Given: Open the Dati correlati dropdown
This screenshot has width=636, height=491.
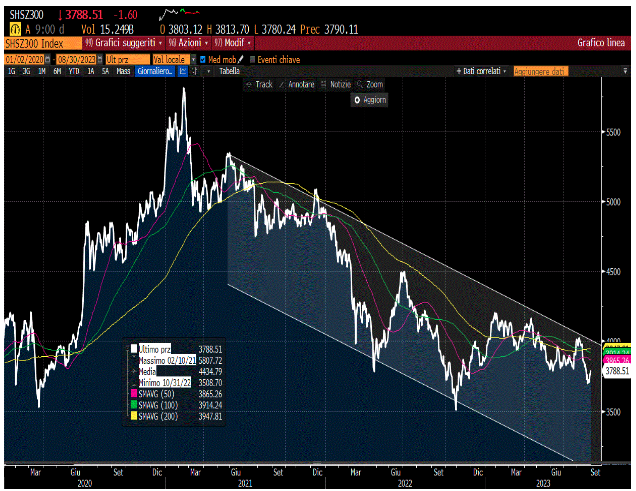Looking at the screenshot, I should click(x=482, y=72).
